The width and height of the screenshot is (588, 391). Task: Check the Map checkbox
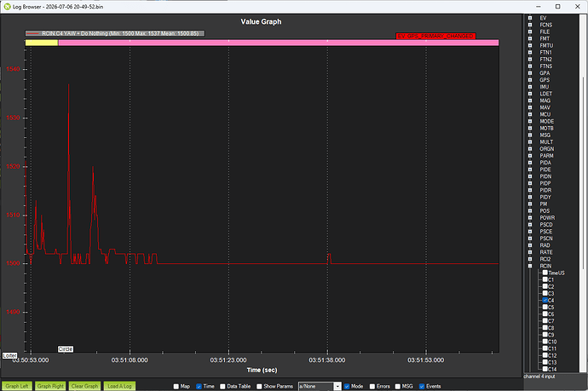pyautogui.click(x=176, y=386)
